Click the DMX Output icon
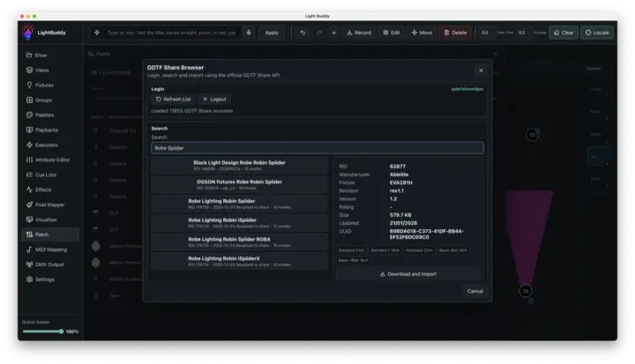The height and width of the screenshot is (364, 635). [x=29, y=264]
